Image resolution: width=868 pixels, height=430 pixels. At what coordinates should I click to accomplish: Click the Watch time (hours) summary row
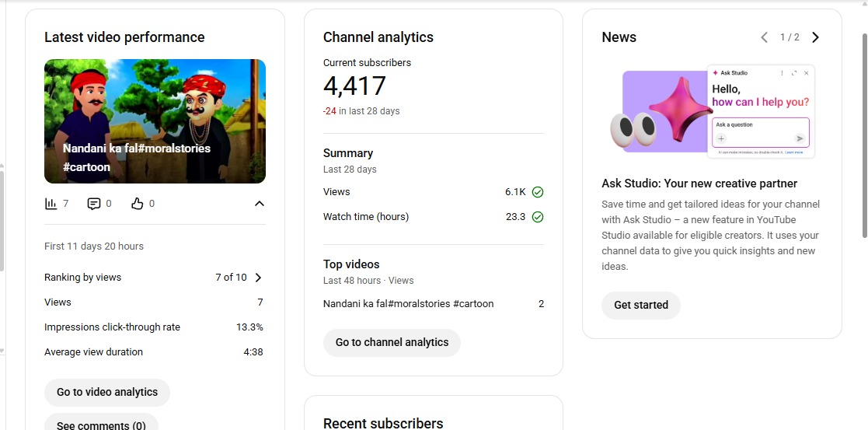point(366,217)
